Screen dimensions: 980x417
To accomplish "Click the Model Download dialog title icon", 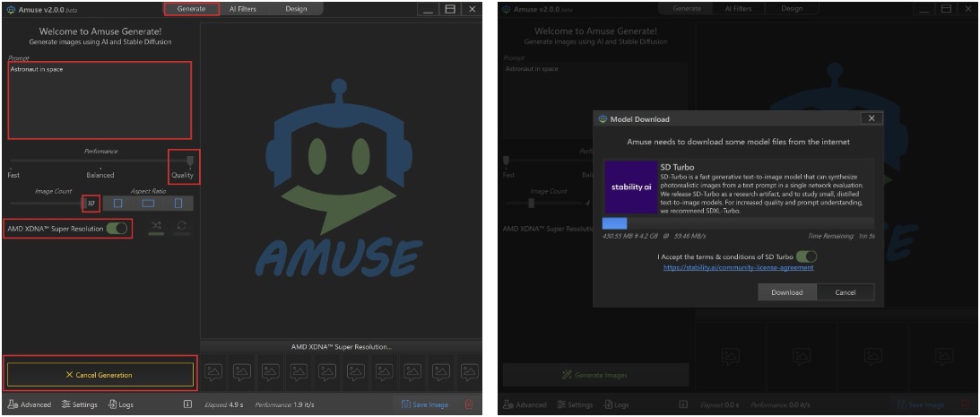I will 603,118.
